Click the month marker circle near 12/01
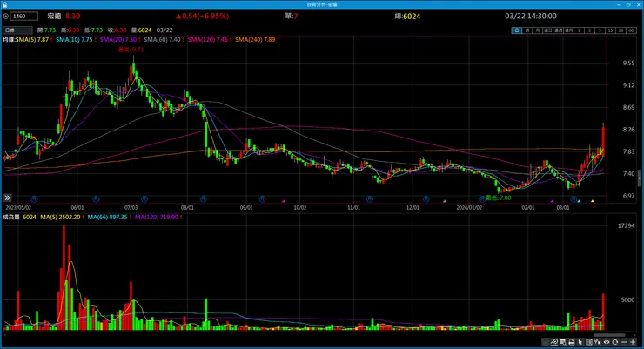644x349 pixels. pos(426,198)
